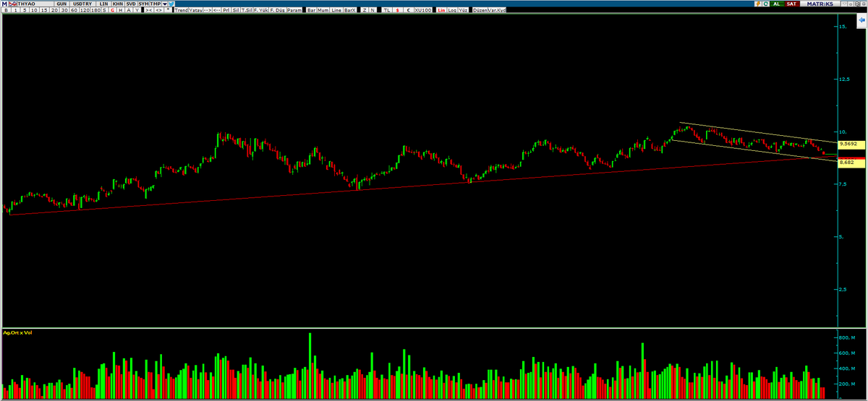Select the A monthly period button
This screenshot has height=401, width=868.
click(x=129, y=10)
